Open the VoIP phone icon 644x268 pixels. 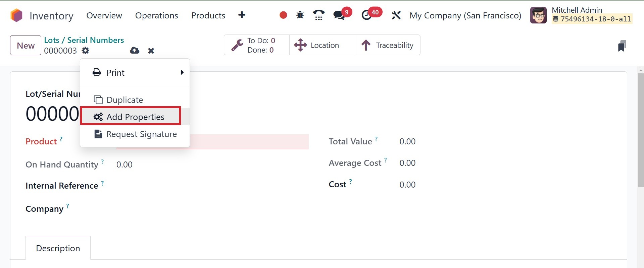[318, 15]
